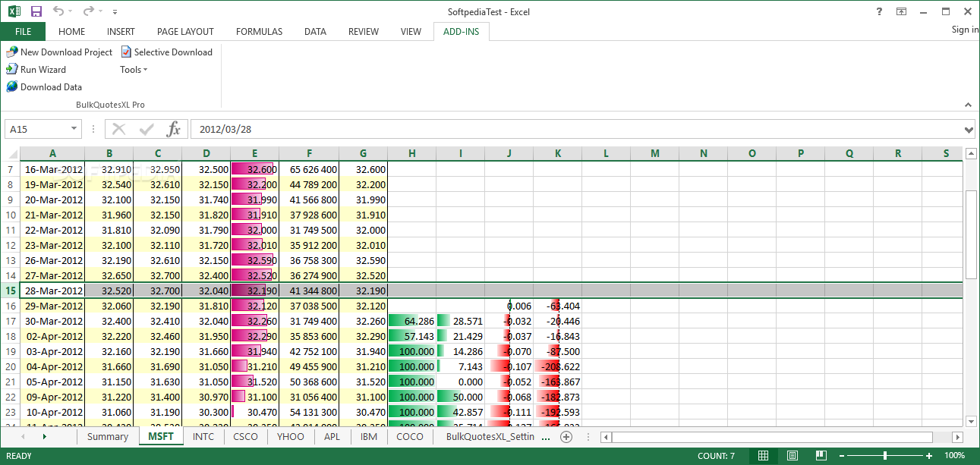Redo action using the quick access arrow
Image resolution: width=980 pixels, height=465 pixels.
pyautogui.click(x=88, y=11)
